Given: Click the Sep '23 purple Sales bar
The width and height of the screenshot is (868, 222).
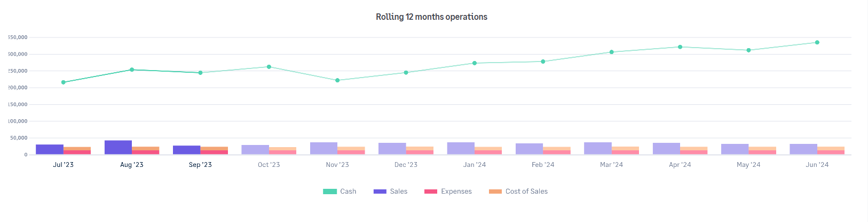Looking at the screenshot, I should click(x=187, y=150).
